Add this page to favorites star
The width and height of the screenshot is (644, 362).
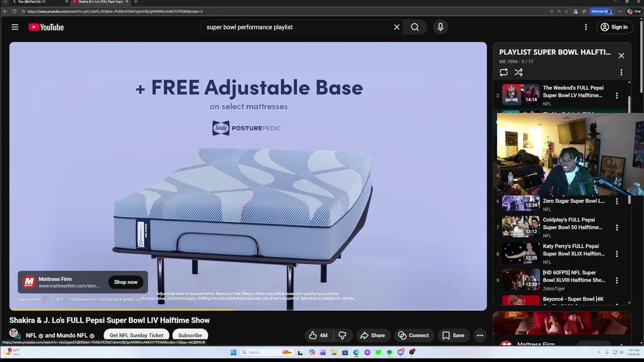point(566,11)
